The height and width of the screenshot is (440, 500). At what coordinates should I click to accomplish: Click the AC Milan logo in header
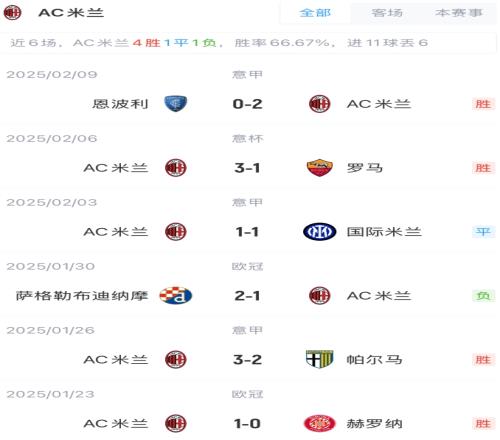click(12, 13)
